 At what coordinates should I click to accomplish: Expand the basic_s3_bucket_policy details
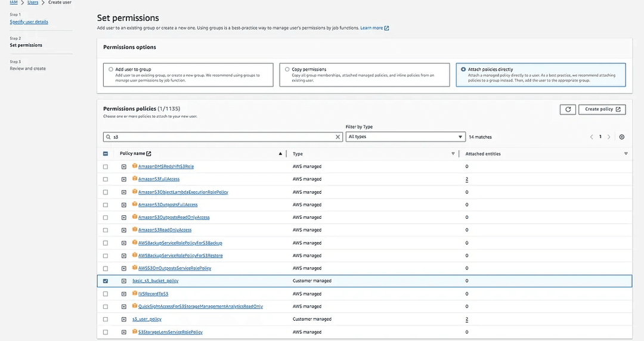click(123, 281)
